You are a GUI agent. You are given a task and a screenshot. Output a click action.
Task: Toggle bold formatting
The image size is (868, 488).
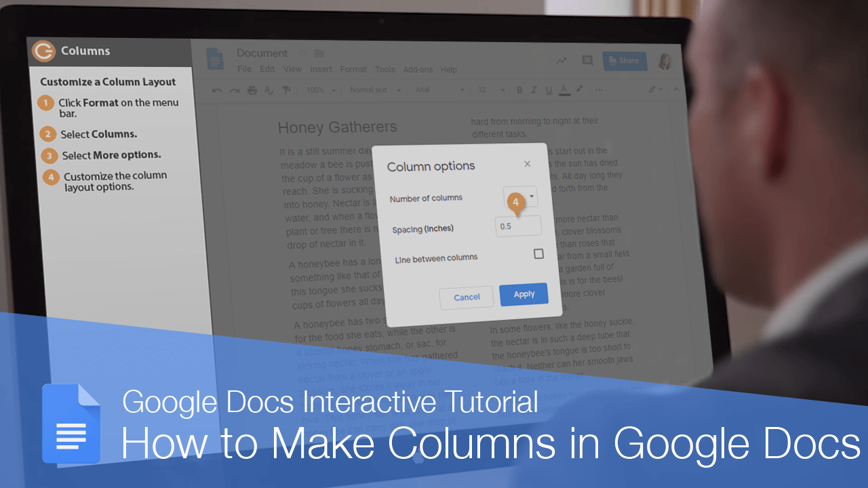pyautogui.click(x=519, y=89)
